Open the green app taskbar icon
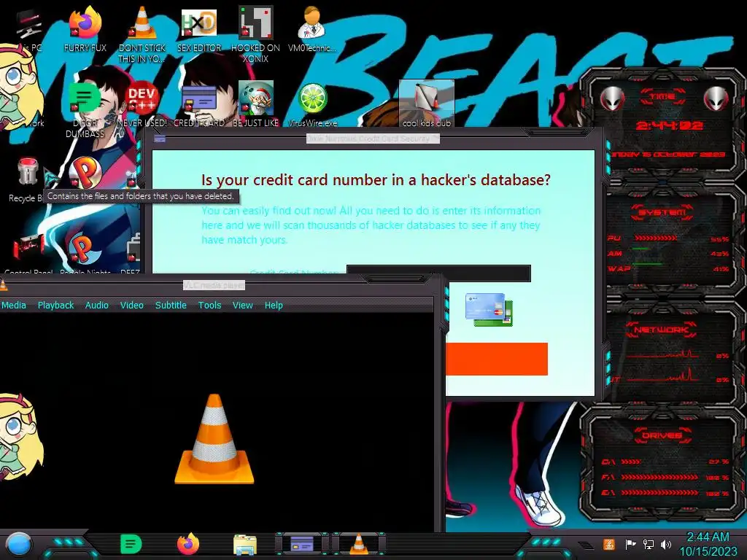This screenshot has width=747, height=560. (x=131, y=544)
